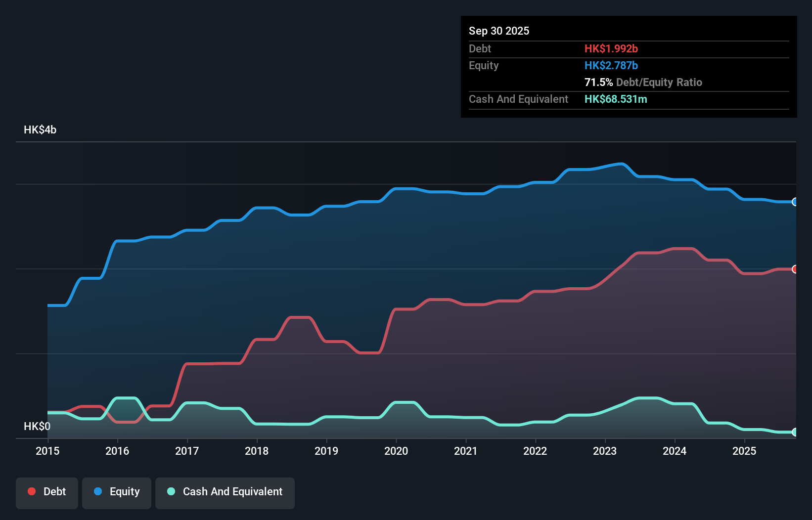Toggle the Debt series visibility
Viewport: 812px width, 520px height.
46,492
